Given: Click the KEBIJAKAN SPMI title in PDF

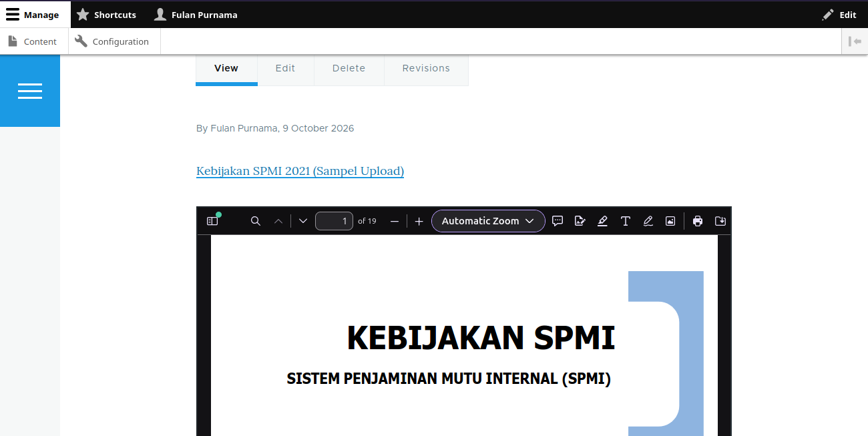Looking at the screenshot, I should (x=481, y=338).
